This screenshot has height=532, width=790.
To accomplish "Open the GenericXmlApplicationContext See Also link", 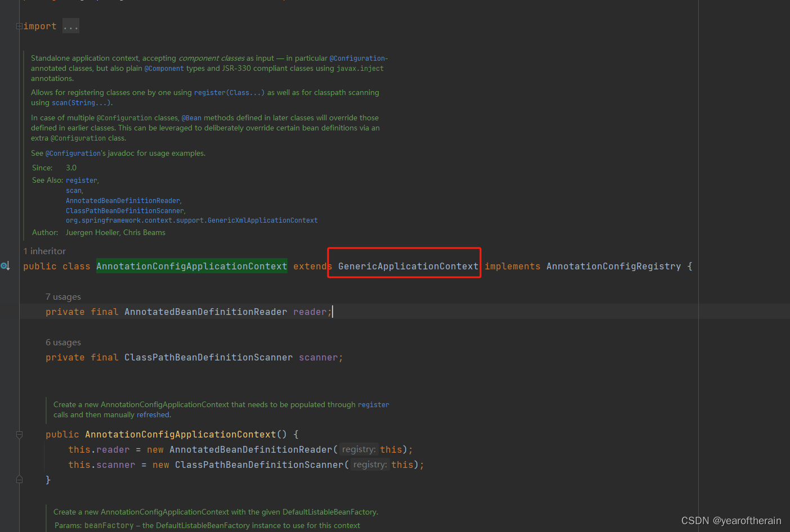I will click(x=192, y=220).
